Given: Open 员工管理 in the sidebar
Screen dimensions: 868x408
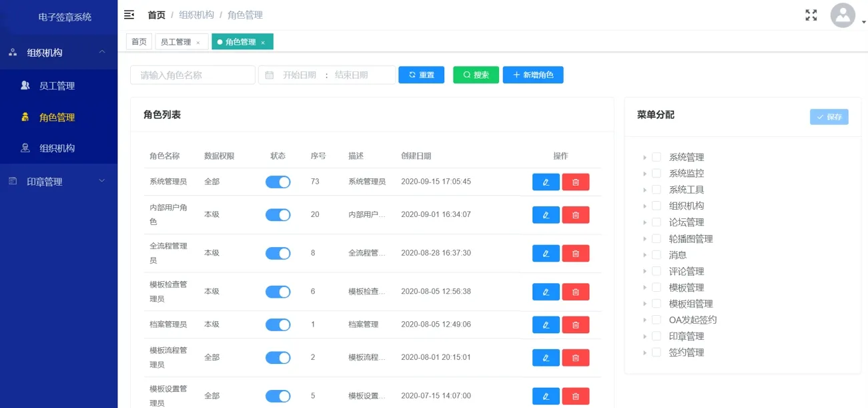Looking at the screenshot, I should tap(59, 85).
